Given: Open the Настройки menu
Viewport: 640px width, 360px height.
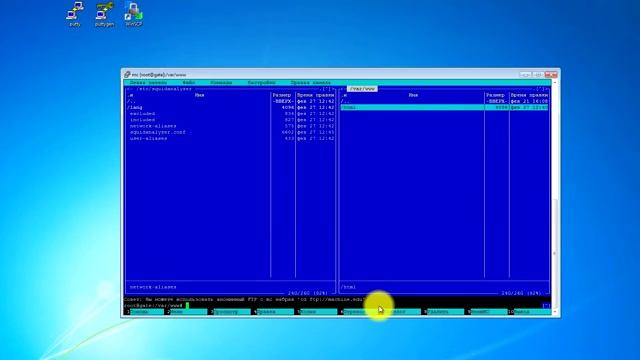Looking at the screenshot, I should coord(262,82).
